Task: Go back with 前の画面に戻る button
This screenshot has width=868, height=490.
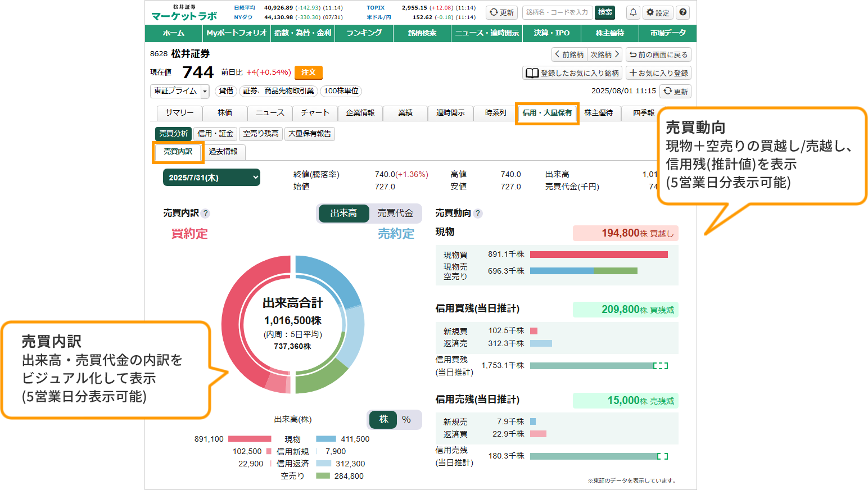Action: pyautogui.click(x=658, y=55)
